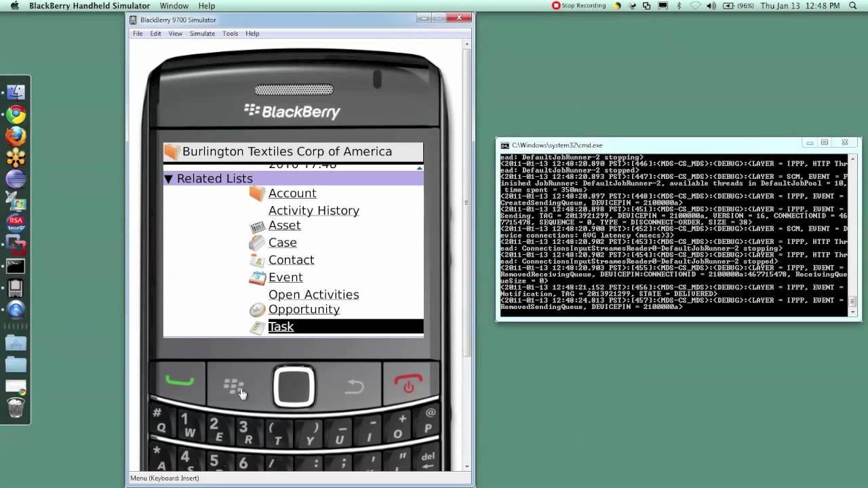
Task: Tap the W 1 keyboard key
Action: click(187, 426)
